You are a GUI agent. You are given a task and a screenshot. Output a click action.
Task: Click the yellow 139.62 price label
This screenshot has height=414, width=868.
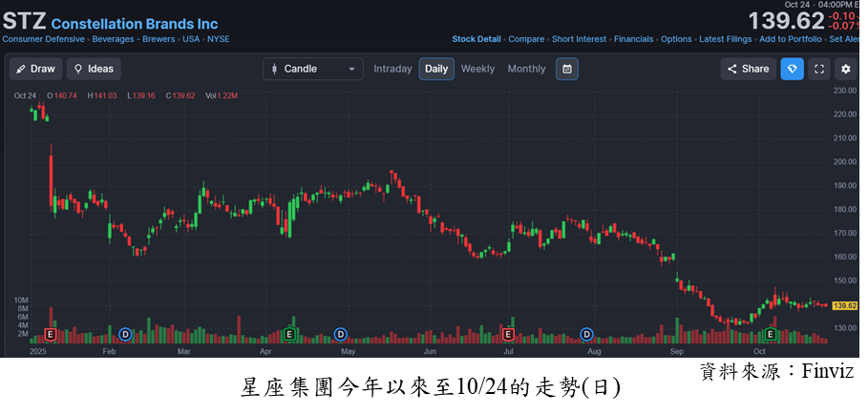[843, 305]
